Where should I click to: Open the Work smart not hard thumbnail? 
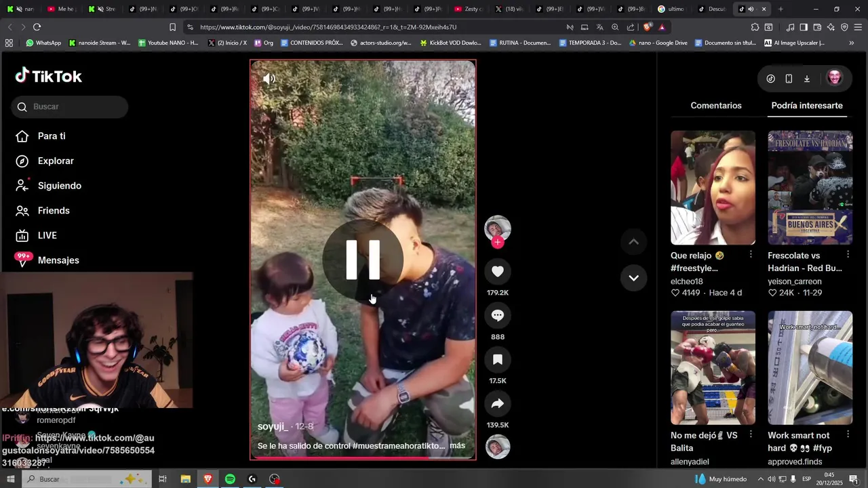coord(810,368)
